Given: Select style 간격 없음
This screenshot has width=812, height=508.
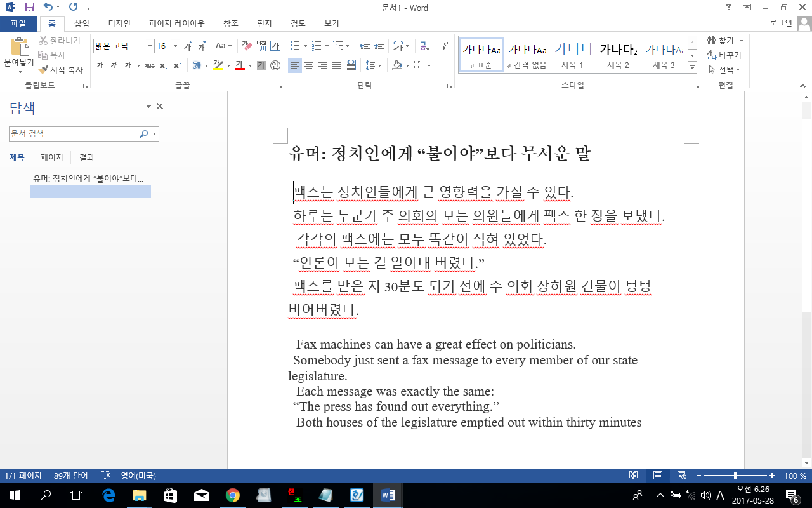Looking at the screenshot, I should 527,55.
